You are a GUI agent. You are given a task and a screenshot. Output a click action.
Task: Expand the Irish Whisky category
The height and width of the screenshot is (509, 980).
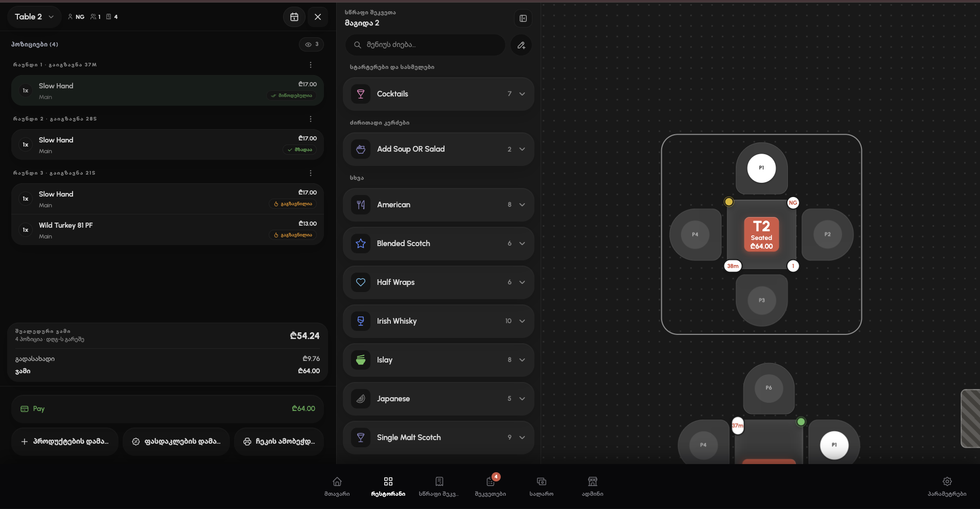pos(438,321)
